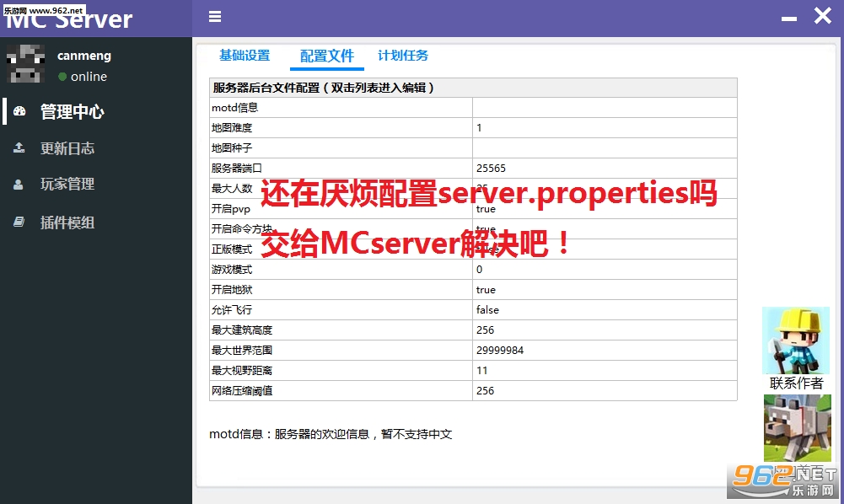This screenshot has height=504, width=844.
Task: Select the 服务器端口 row
Action: (473, 169)
